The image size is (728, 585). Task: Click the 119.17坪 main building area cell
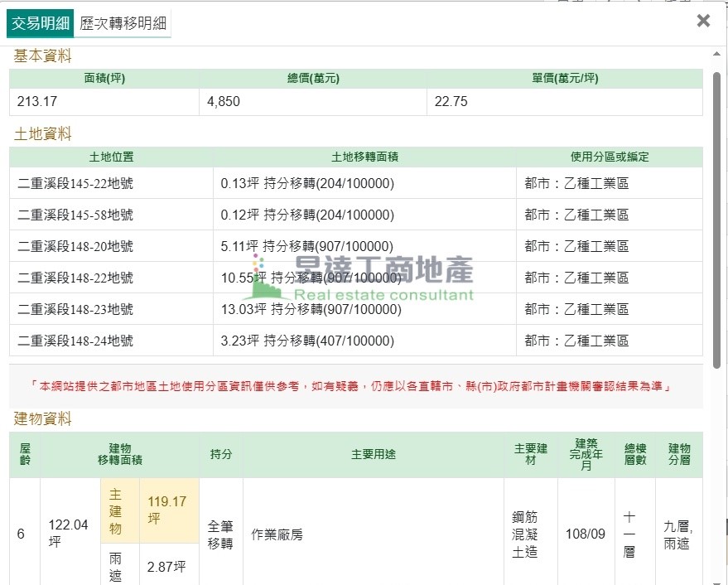point(168,510)
